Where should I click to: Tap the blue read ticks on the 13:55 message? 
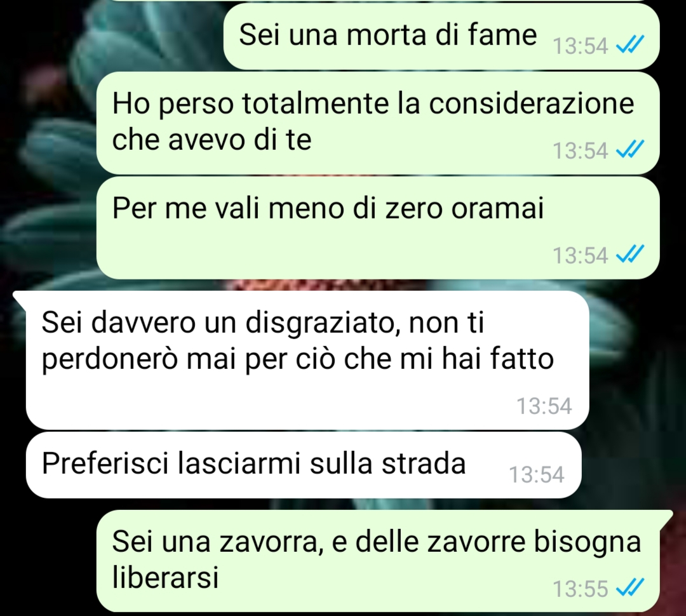tap(629, 587)
